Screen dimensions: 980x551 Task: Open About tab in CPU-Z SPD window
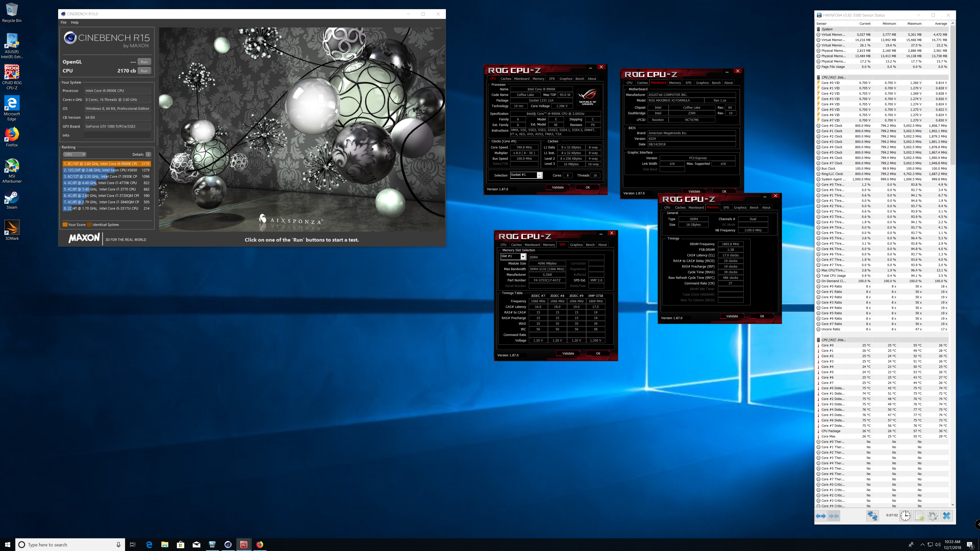point(602,245)
